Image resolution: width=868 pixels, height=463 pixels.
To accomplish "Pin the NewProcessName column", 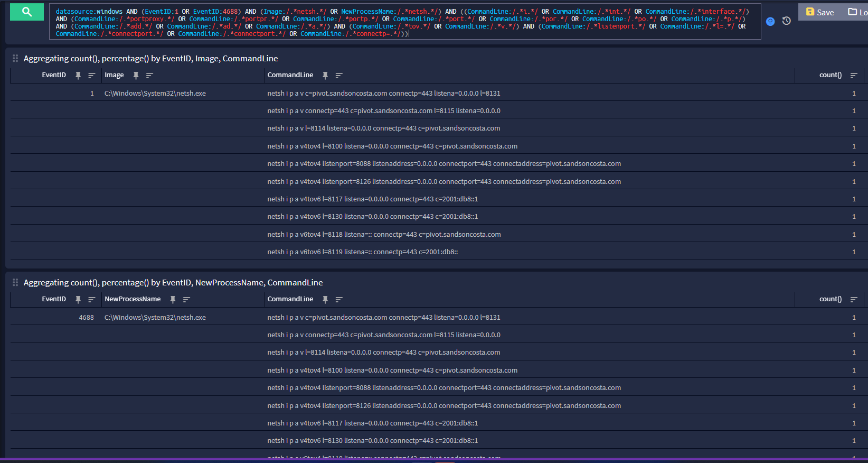I will [x=173, y=300].
